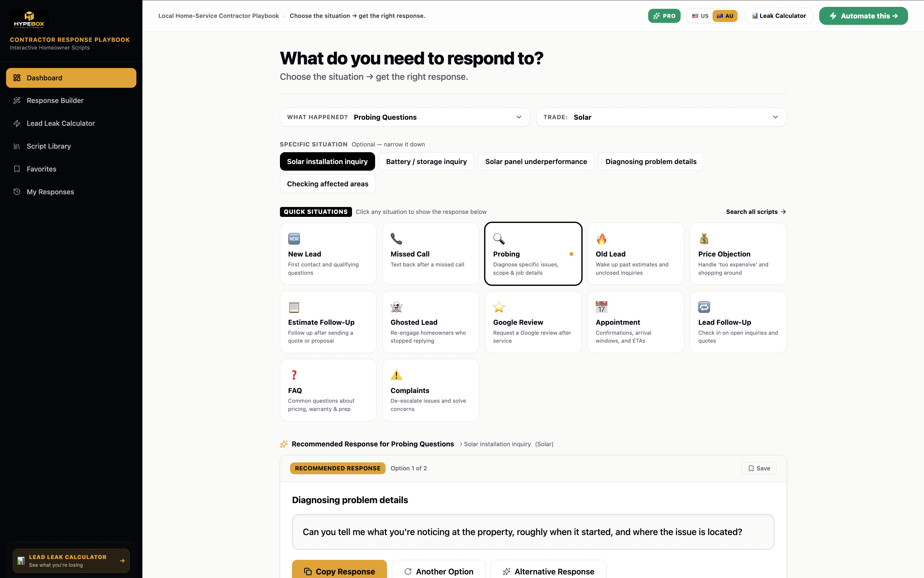
Task: Click the magnifier icon on Probing card
Action: 499,239
